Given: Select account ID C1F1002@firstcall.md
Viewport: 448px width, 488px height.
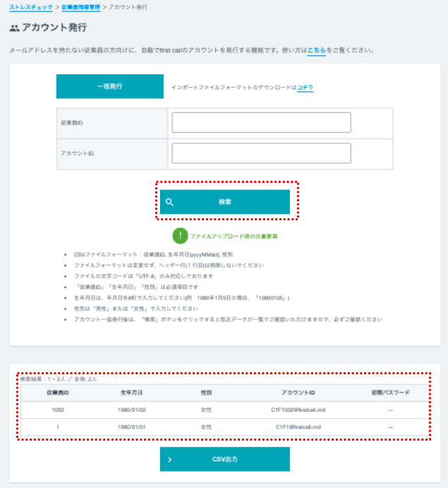Looking at the screenshot, I should (x=298, y=410).
